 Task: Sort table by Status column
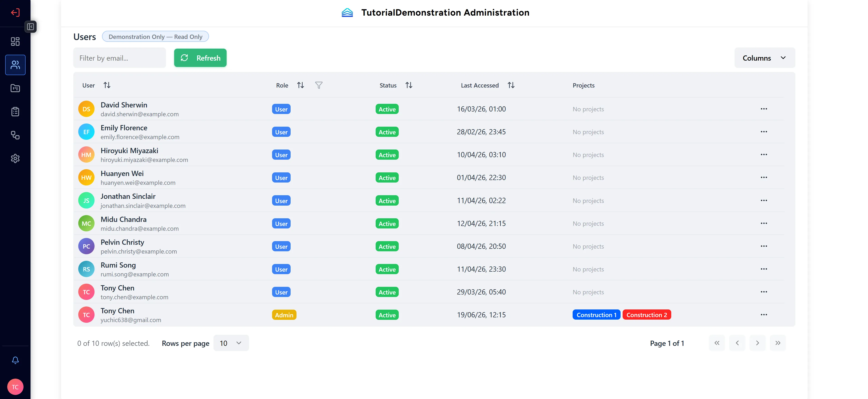[x=409, y=85]
